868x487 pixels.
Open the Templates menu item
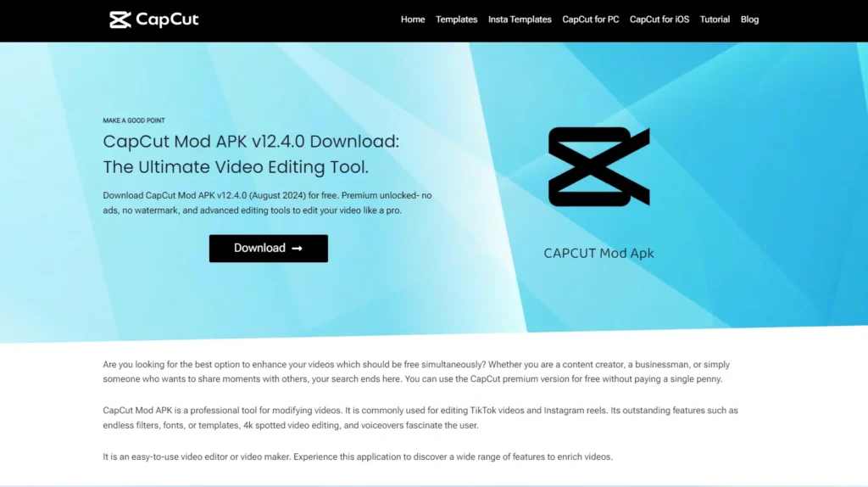click(x=456, y=20)
